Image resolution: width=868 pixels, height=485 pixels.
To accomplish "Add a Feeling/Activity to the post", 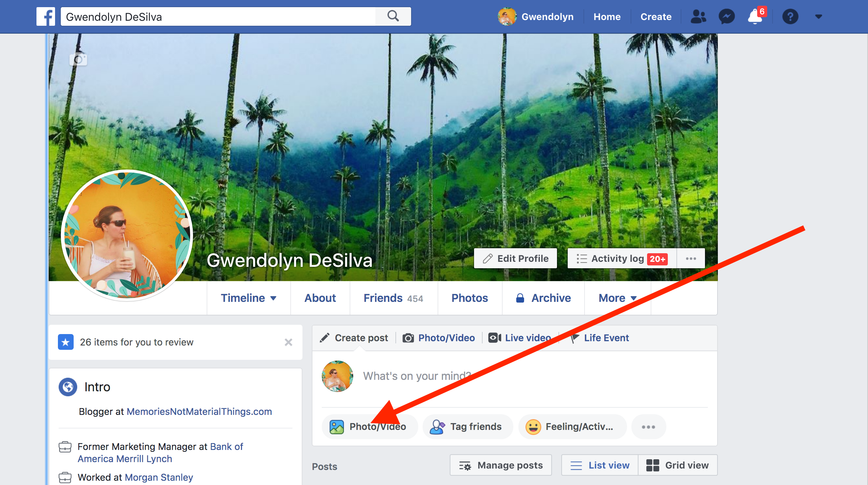I will tap(572, 426).
